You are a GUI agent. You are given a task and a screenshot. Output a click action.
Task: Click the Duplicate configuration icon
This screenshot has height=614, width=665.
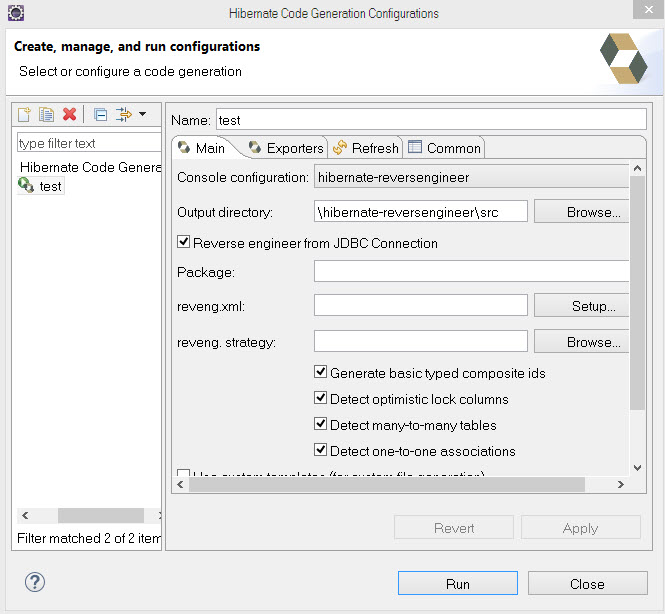pyautogui.click(x=46, y=115)
